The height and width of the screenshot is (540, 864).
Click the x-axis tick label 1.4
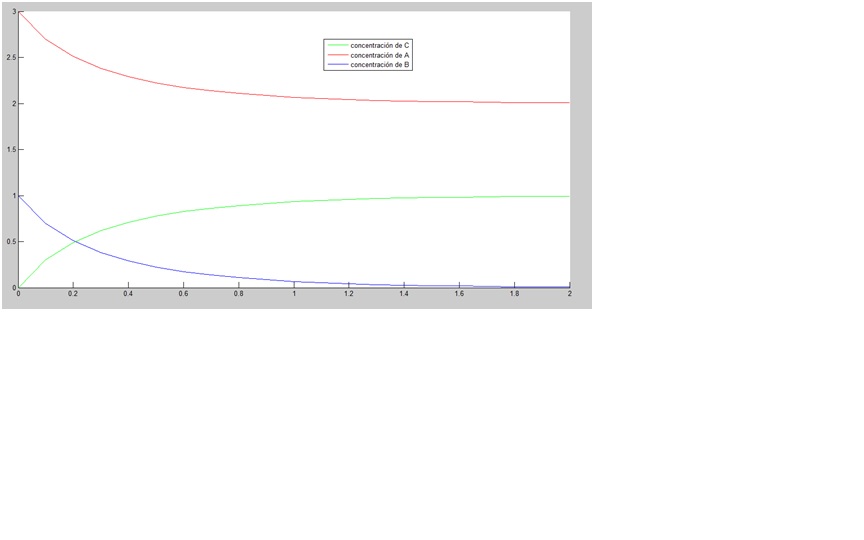404,294
